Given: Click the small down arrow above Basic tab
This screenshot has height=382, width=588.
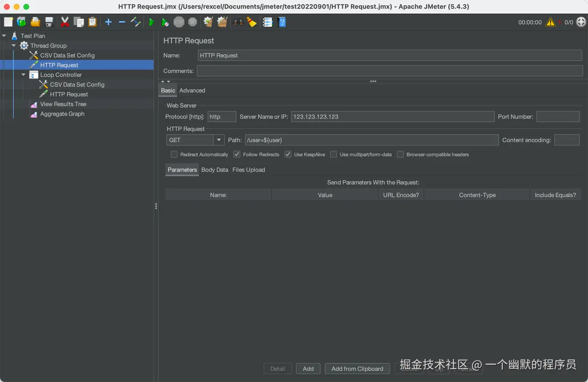Looking at the screenshot, I should pyautogui.click(x=169, y=81).
